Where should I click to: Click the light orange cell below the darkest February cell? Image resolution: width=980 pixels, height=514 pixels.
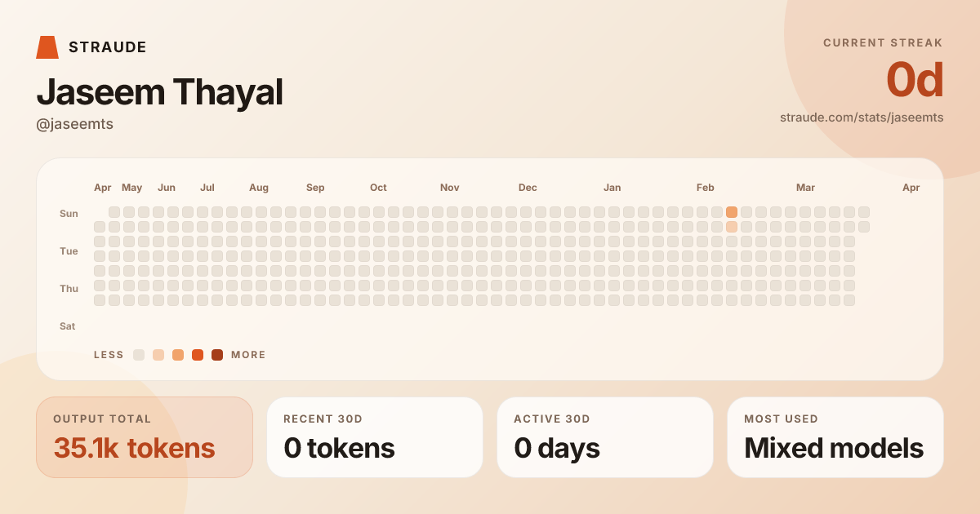[732, 227]
